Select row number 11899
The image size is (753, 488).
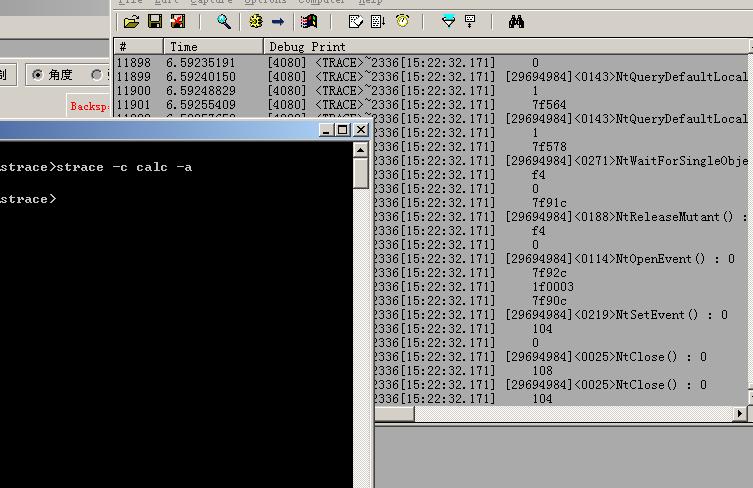point(134,76)
